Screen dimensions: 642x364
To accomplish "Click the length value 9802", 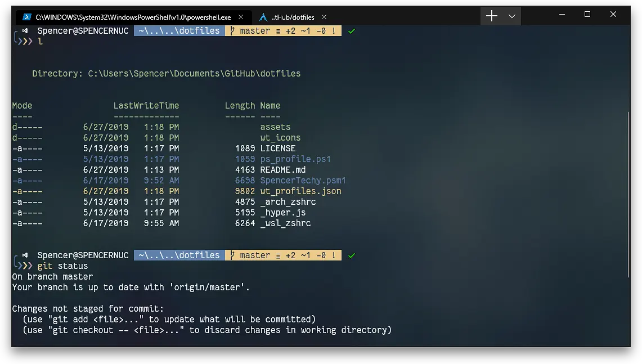I will click(245, 191).
